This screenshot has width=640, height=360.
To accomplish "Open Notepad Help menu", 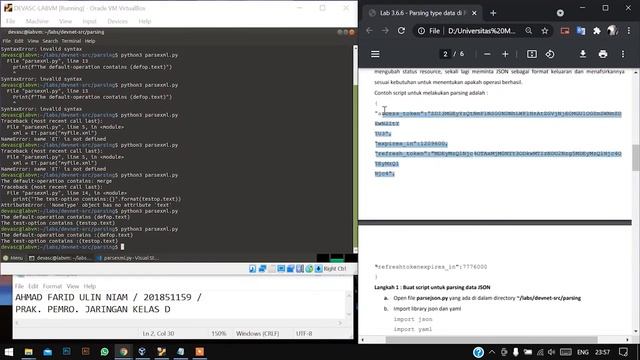I will (x=90, y=286).
